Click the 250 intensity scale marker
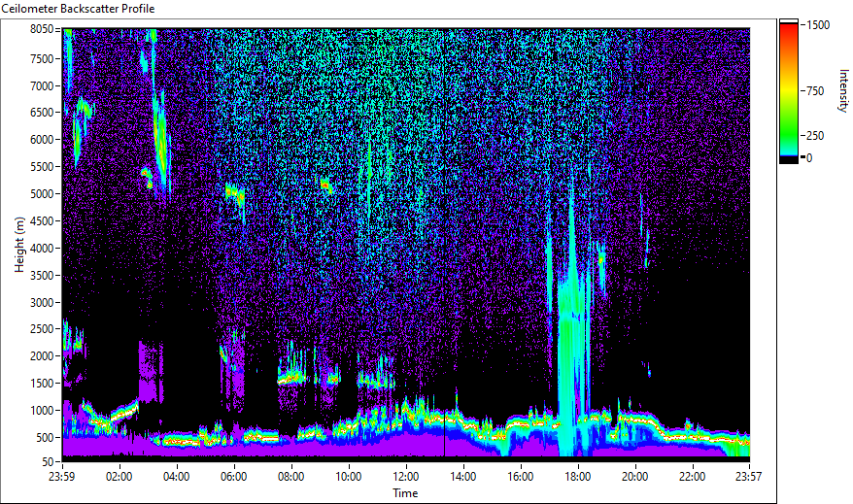 point(815,136)
